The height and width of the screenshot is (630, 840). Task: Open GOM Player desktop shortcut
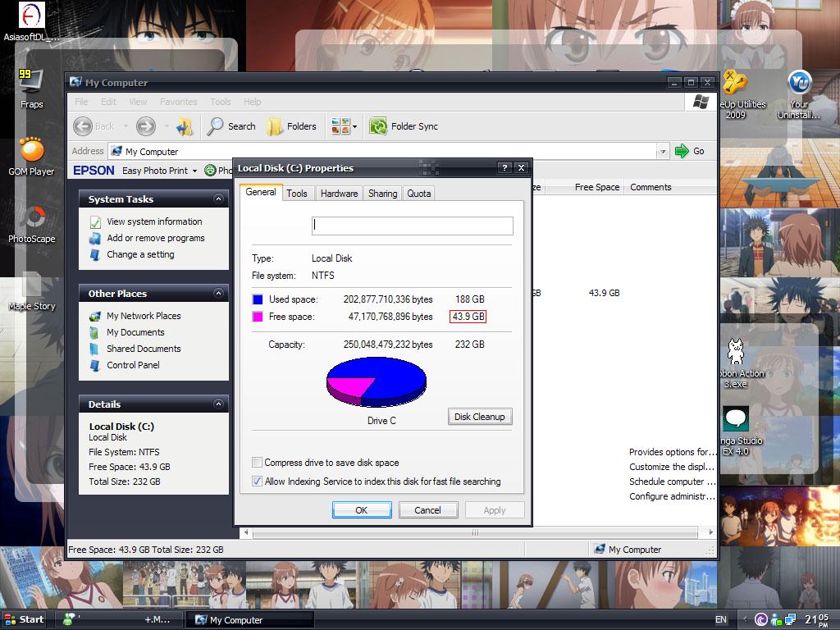[x=31, y=155]
